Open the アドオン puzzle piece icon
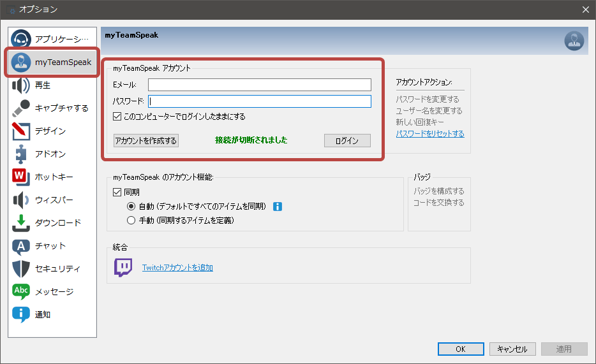Screen dimensions: 596x364 point(21,154)
